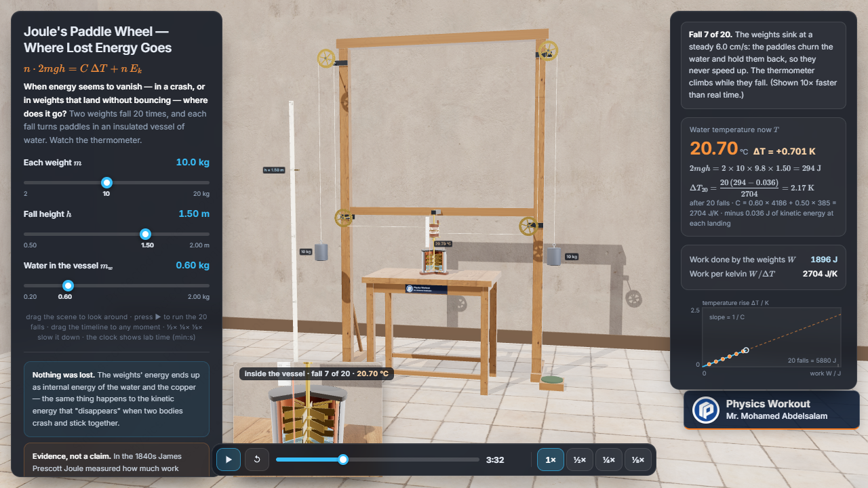Click the timeline scrubber handle
The width and height of the screenshot is (868, 488).
click(x=343, y=460)
